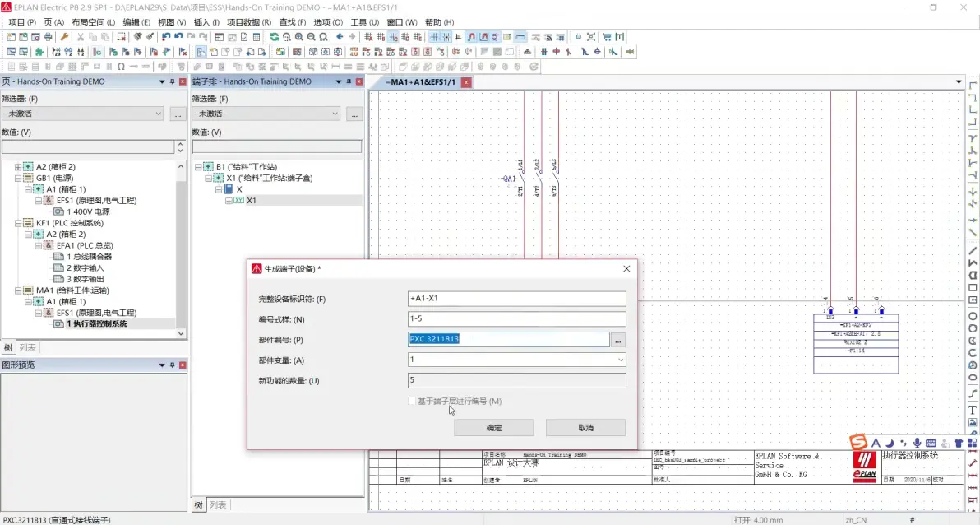980x525 pixels.
Task: Click the pin icon on terminal strip panel
Action: (x=349, y=82)
